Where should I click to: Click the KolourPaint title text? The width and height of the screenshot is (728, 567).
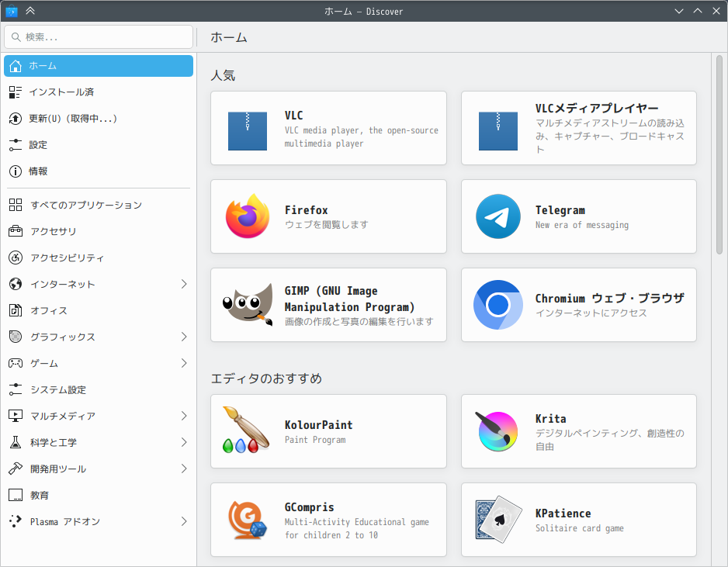(x=319, y=425)
